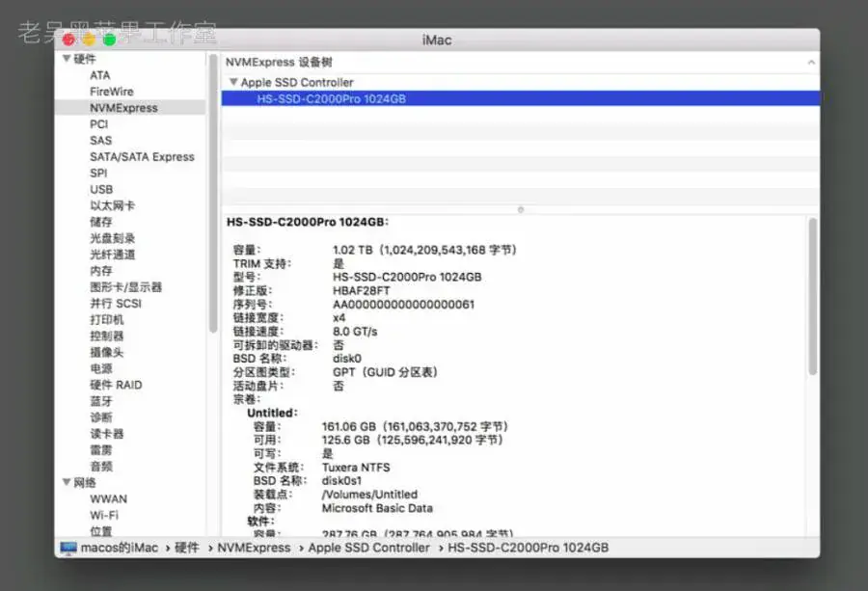Select ATA in the sidebar
This screenshot has width=868, height=591.
coord(100,75)
